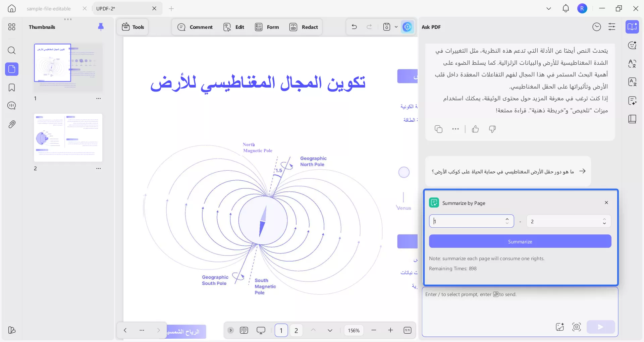Image resolution: width=644 pixels, height=342 pixels.
Task: Open comments list panel
Action: coord(12,106)
